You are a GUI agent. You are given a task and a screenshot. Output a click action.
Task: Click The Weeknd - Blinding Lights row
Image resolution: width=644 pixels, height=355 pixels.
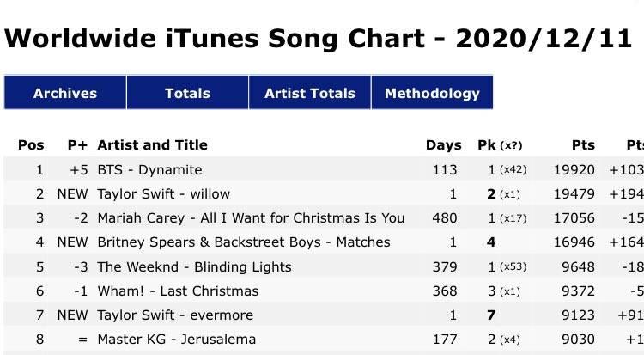point(194,266)
